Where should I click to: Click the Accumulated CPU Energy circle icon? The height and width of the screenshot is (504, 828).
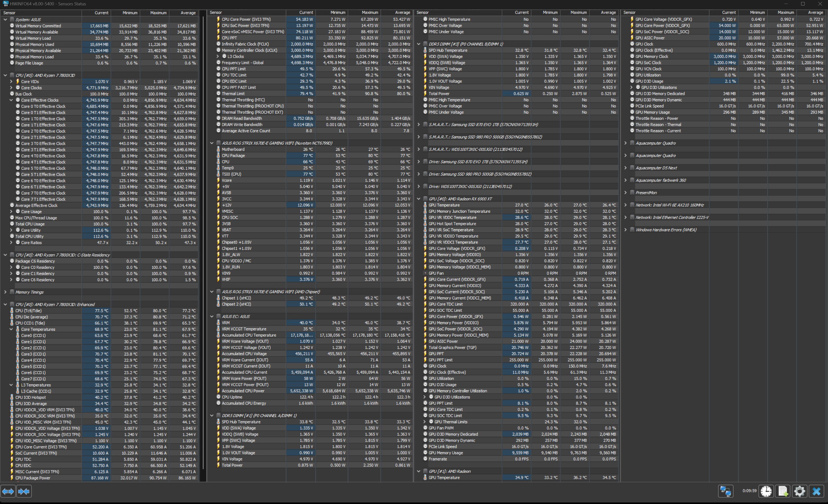pyautogui.click(x=218, y=403)
